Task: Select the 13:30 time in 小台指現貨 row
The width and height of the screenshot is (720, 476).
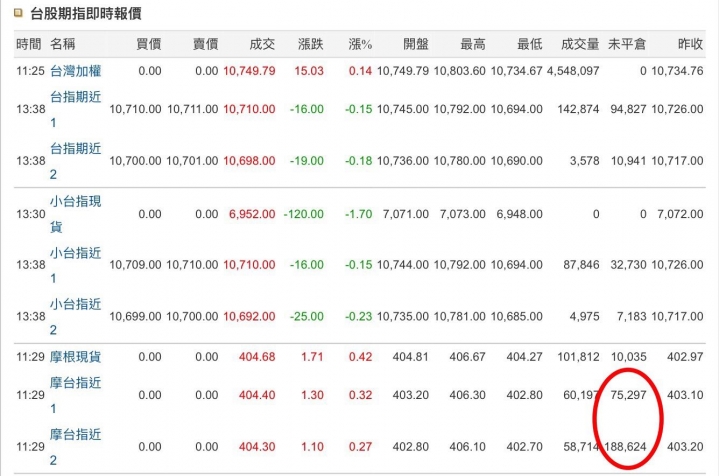Action: tap(30, 214)
